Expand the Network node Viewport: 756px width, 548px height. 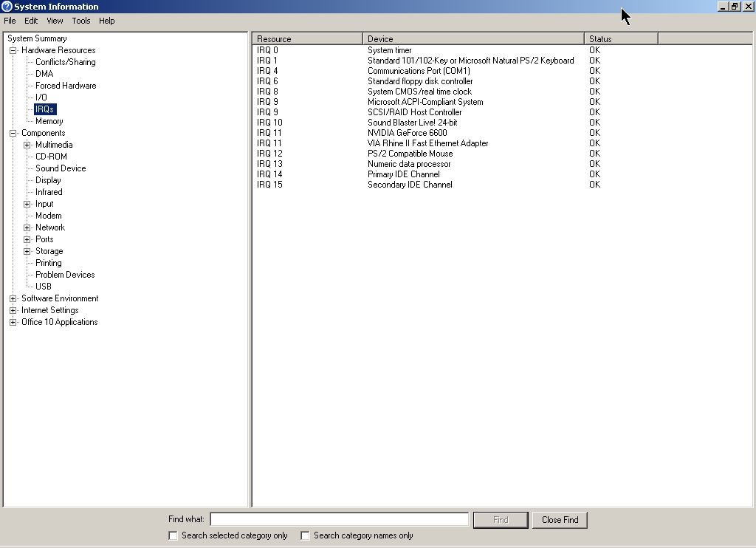pyautogui.click(x=27, y=227)
